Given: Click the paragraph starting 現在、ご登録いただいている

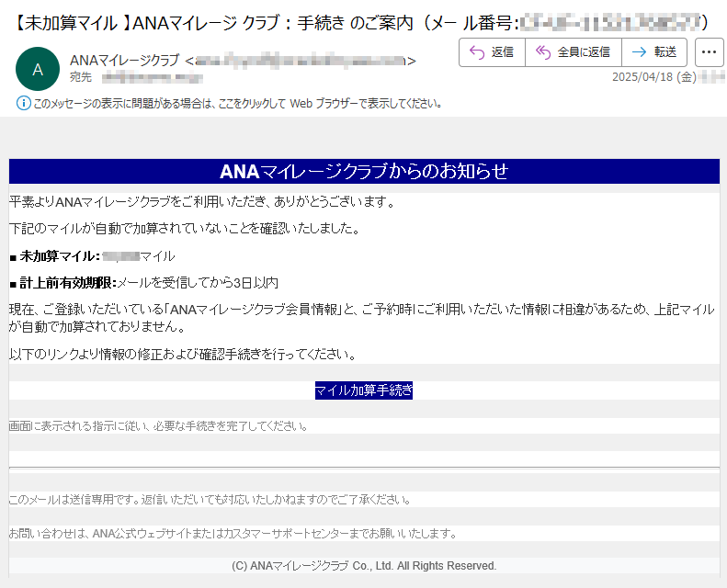Looking at the screenshot, I should coord(361,318).
